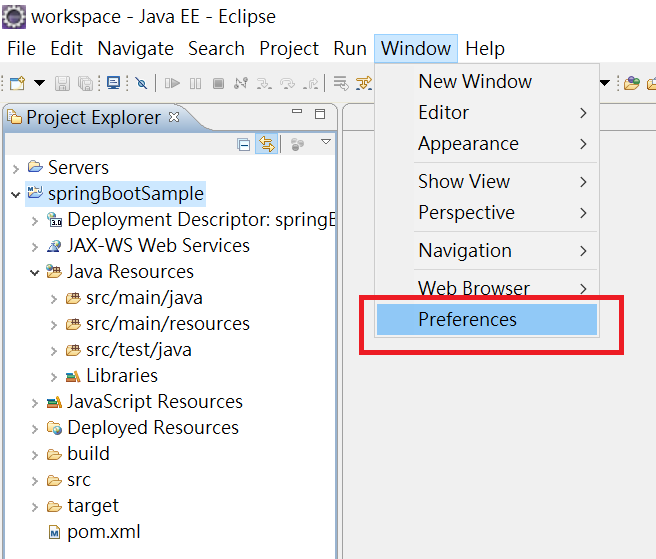Click the Step Into icon
Screen dimensions: 656x559
coord(264,84)
